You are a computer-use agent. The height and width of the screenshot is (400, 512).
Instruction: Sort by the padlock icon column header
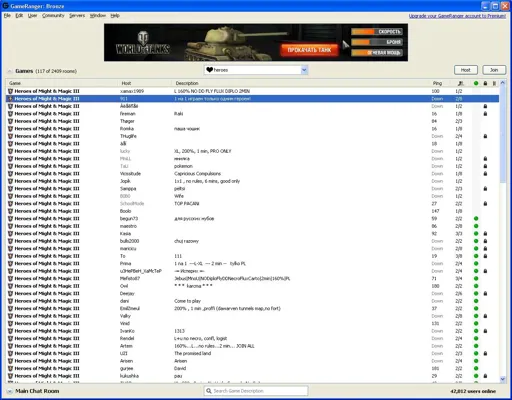(x=485, y=83)
